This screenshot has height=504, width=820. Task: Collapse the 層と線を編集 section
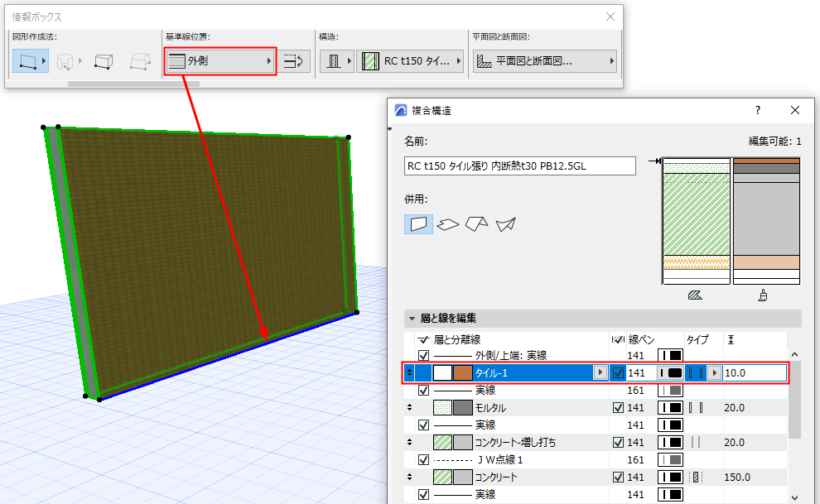tap(412, 318)
